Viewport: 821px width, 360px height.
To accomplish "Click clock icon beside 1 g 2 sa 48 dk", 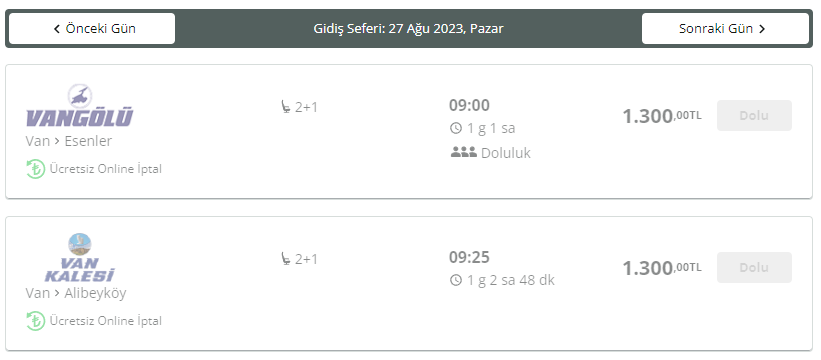I will click(x=456, y=280).
